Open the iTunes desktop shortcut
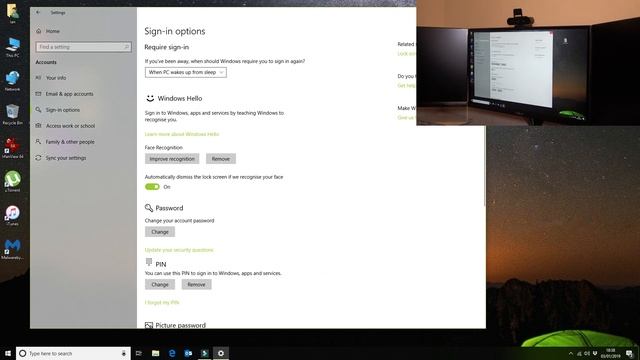The image size is (640, 360). coord(13,216)
